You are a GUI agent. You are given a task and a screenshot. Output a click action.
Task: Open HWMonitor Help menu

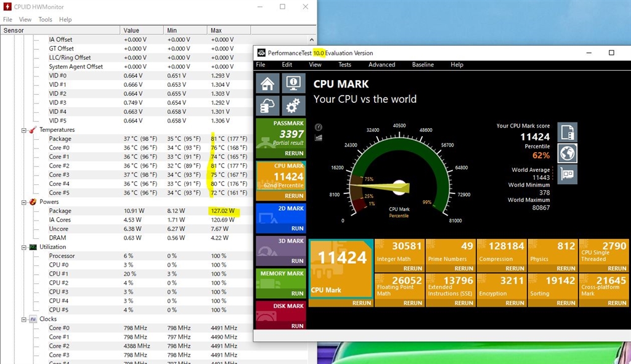[x=65, y=19]
